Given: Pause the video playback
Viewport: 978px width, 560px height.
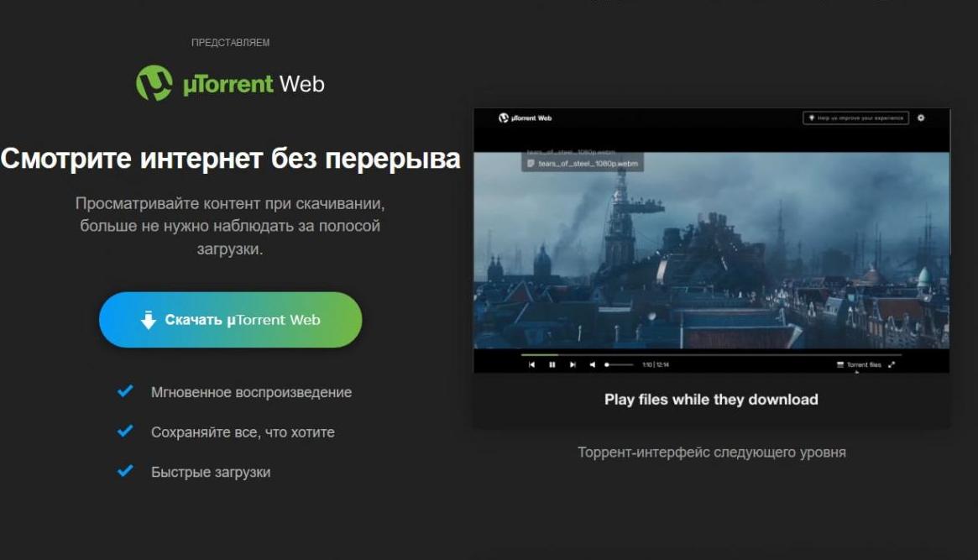Looking at the screenshot, I should [552, 365].
